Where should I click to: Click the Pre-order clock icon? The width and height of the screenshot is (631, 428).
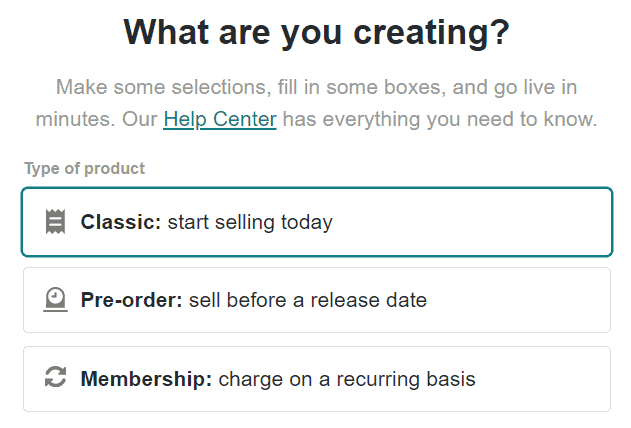pos(56,300)
